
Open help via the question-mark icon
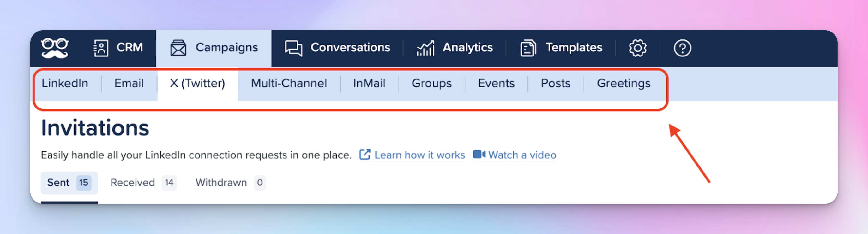pos(682,48)
